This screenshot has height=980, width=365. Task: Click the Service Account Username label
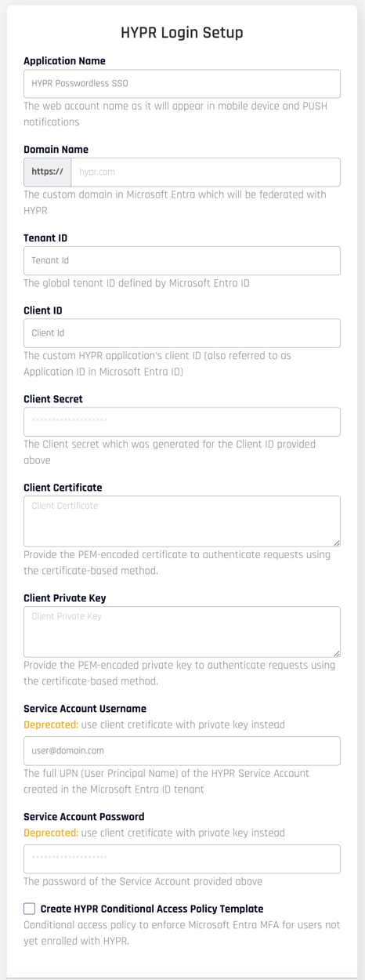(85, 709)
